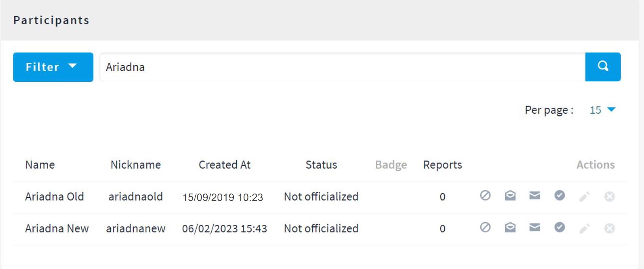
Task: Click the reports count for Ariadna New
Action: tap(443, 229)
